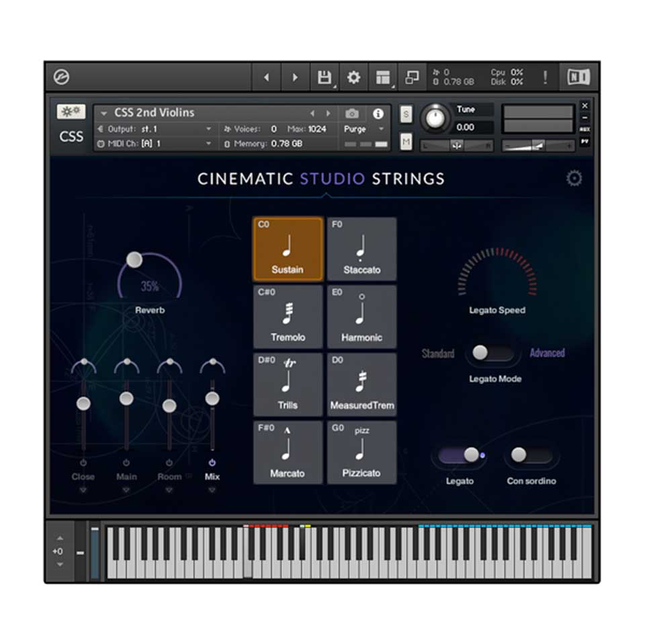
Task: Click the previous instrument arrow in toolbar
Action: (x=266, y=77)
